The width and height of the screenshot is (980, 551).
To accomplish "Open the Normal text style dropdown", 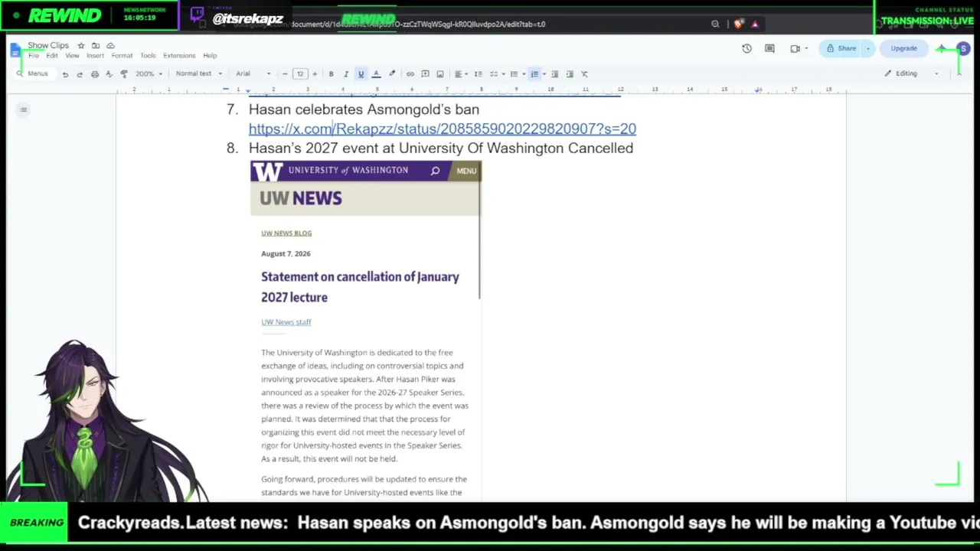I will 198,74.
